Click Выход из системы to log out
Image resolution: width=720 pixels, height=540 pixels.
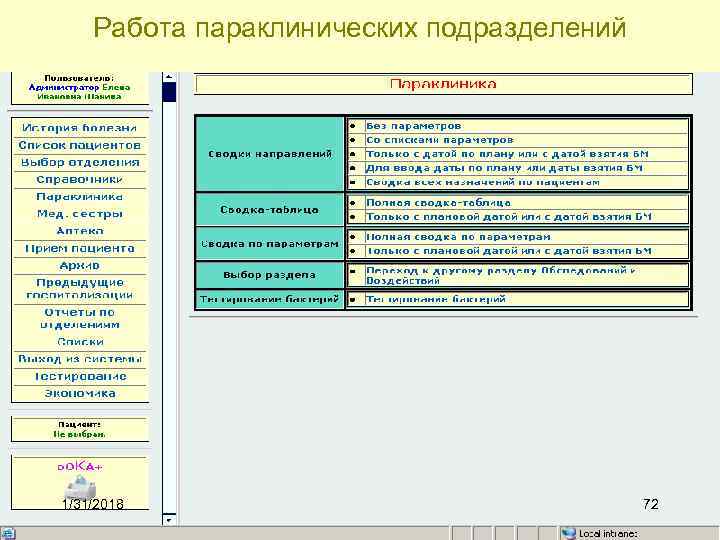click(79, 359)
